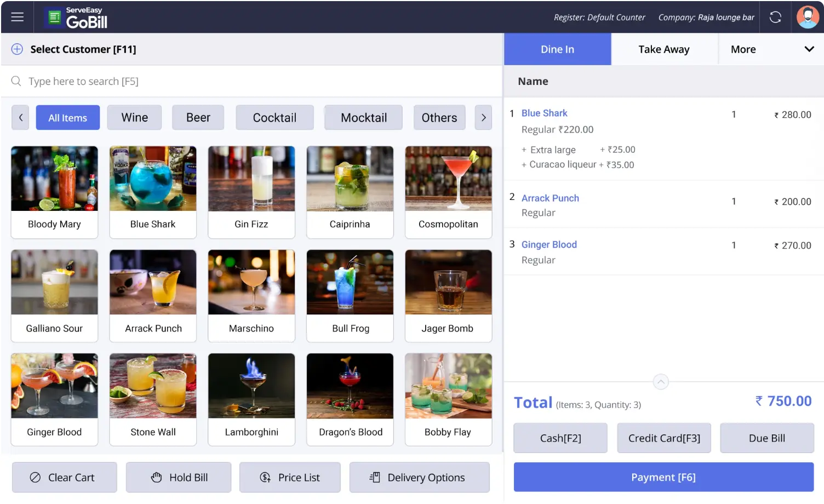824x504 pixels.
Task: Open the user profile avatar
Action: 807,18
